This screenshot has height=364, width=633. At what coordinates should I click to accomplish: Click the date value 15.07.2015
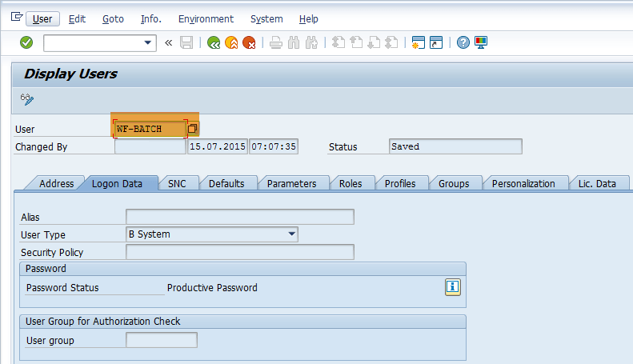(218, 146)
